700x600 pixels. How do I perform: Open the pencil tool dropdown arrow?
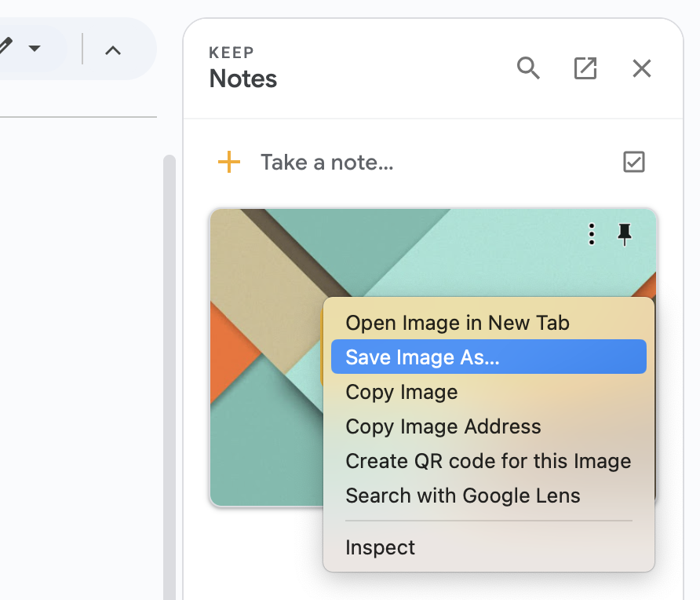click(36, 47)
